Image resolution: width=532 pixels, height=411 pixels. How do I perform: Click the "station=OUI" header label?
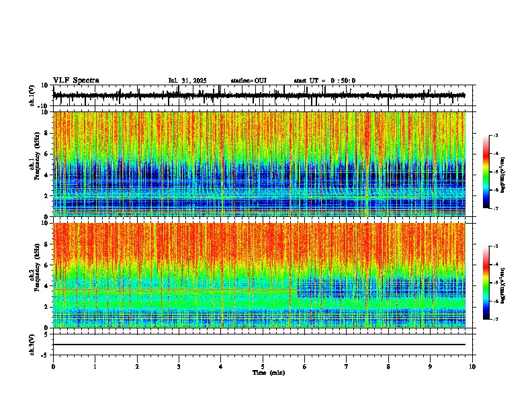click(x=249, y=81)
